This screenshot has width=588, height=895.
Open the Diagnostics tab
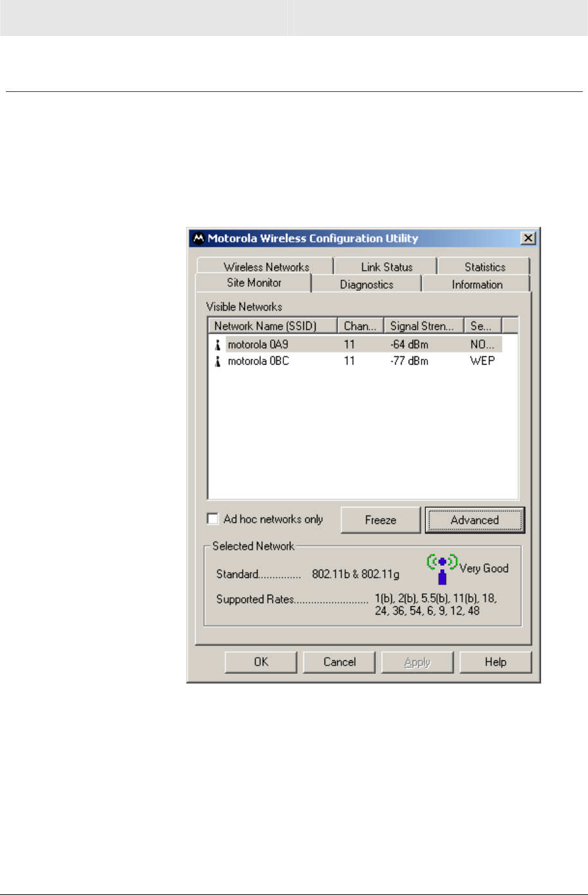[366, 284]
